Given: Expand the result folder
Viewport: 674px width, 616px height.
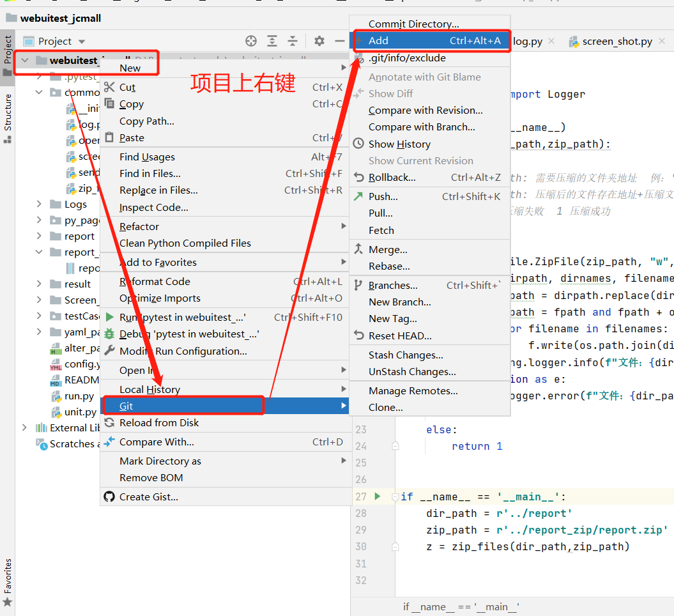Looking at the screenshot, I should [x=39, y=284].
